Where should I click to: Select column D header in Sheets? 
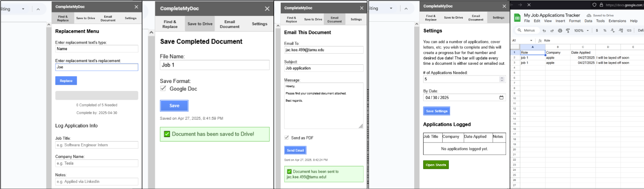[608, 47]
